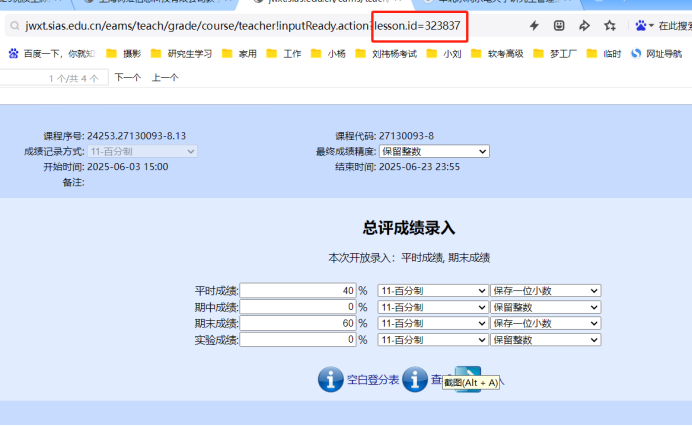Click the 本次开放录入 notice line
This screenshot has height=426, width=692.
tap(409, 258)
